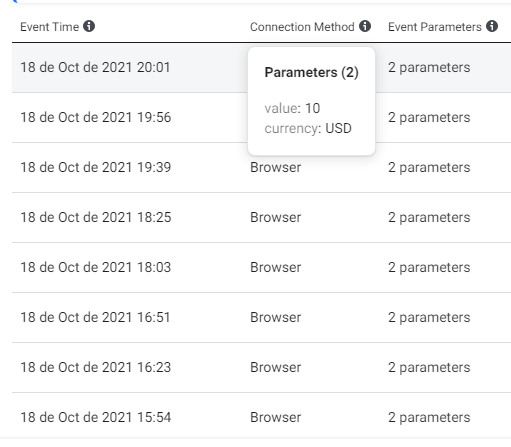
Task: Open 2 parameters for the 18:03 event
Action: point(429,267)
